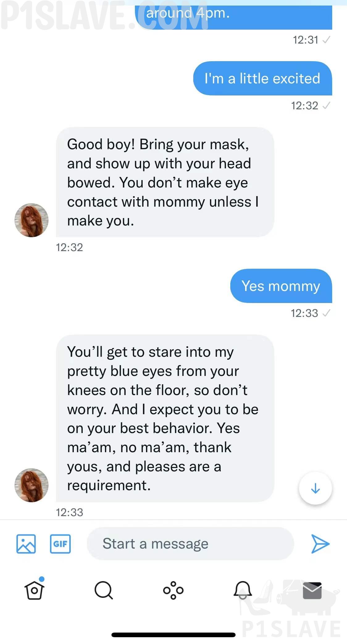The height and width of the screenshot is (644, 347).
Task: Open Search from the bottom bar
Action: (103, 590)
